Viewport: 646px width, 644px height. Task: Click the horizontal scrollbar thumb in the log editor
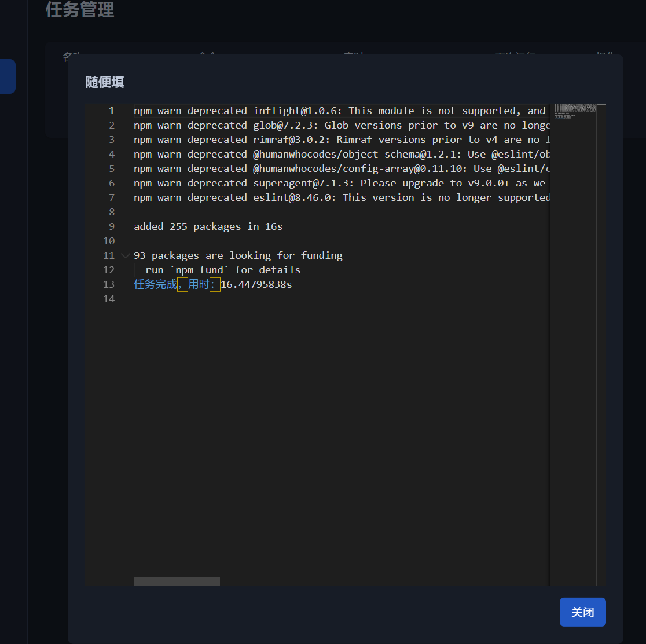[177, 581]
